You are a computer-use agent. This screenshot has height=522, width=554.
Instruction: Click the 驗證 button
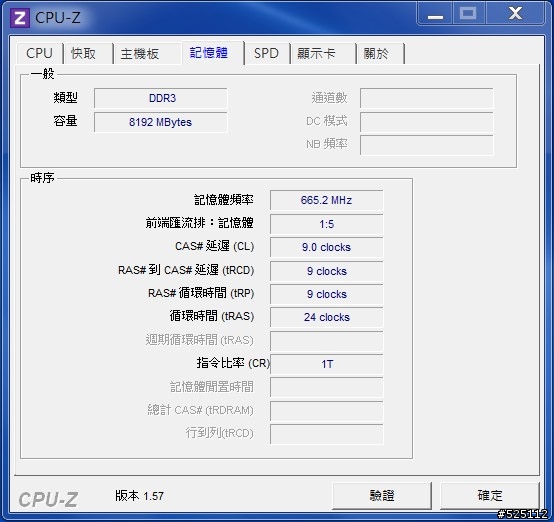[382, 495]
